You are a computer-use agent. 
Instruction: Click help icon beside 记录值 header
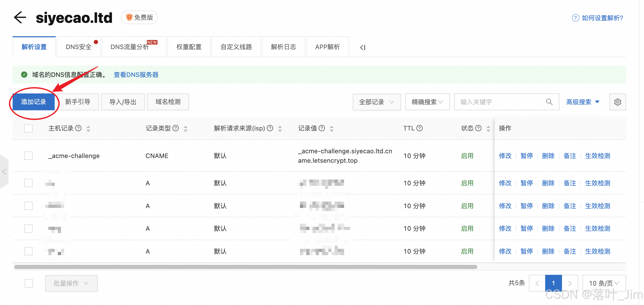click(x=322, y=128)
